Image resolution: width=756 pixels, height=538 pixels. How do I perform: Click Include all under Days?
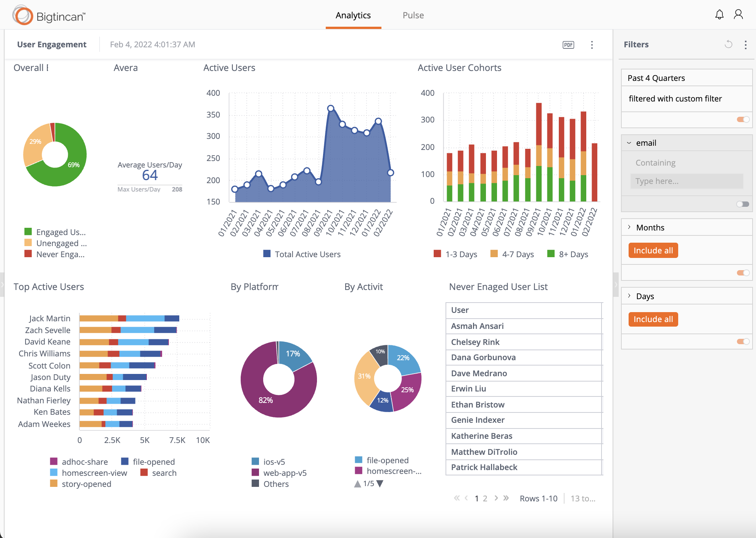[x=653, y=319]
